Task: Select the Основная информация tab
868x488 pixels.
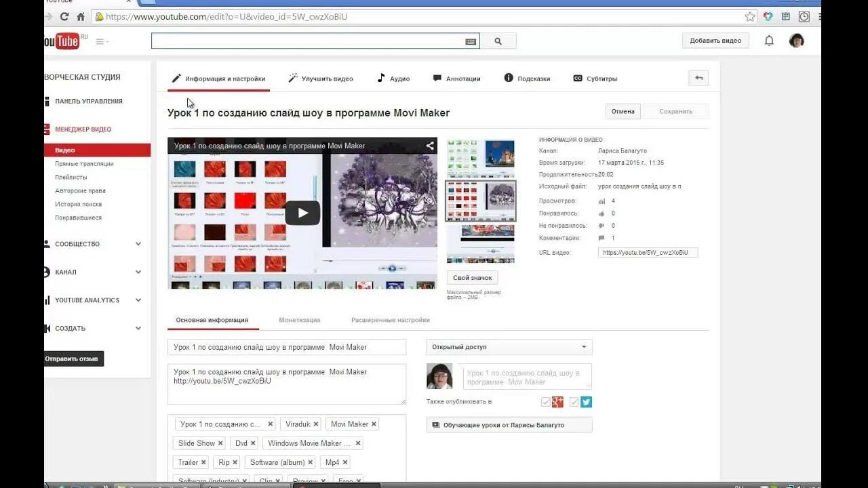Action: (212, 320)
